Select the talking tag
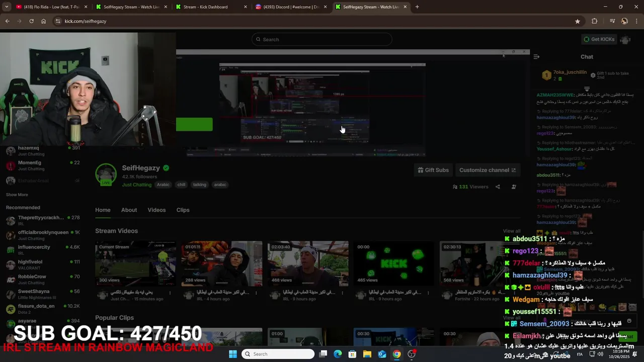 point(200,185)
